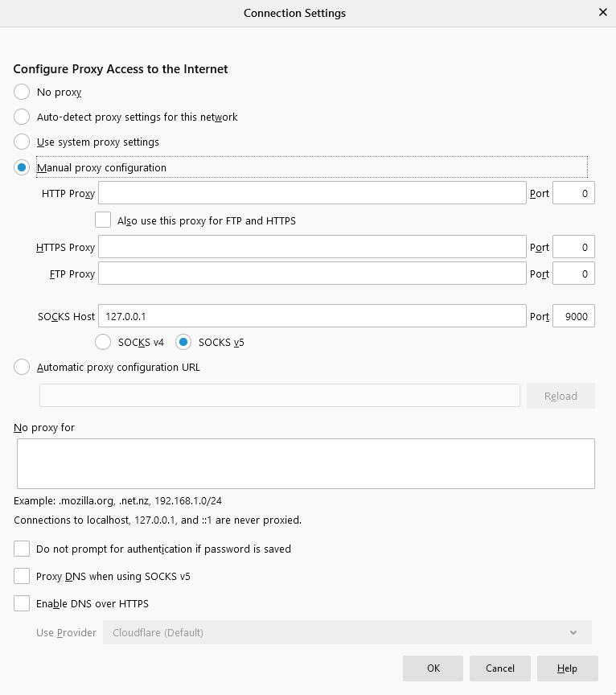Click the FTP Proxy address field
Image resolution: width=616 pixels, height=695 pixels.
click(x=312, y=273)
